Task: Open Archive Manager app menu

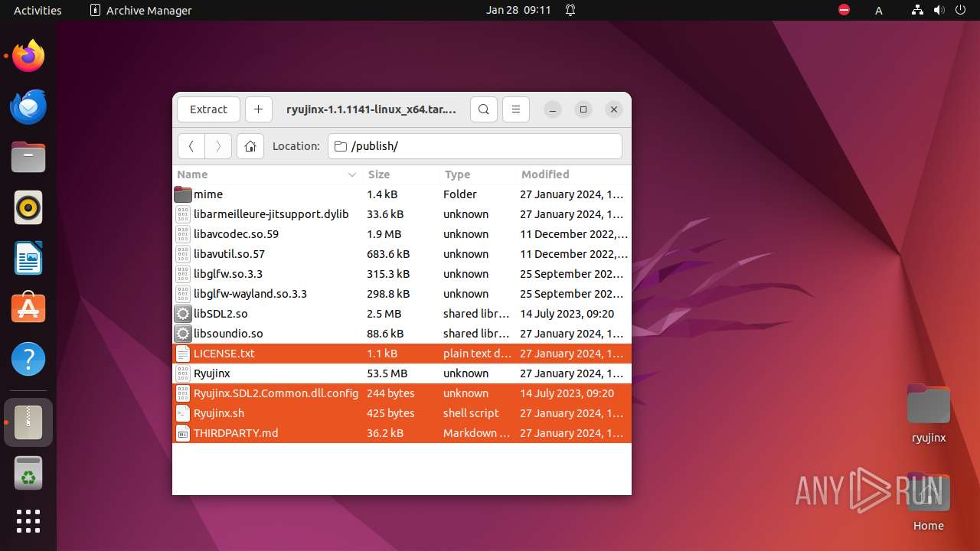Action: 141,10
